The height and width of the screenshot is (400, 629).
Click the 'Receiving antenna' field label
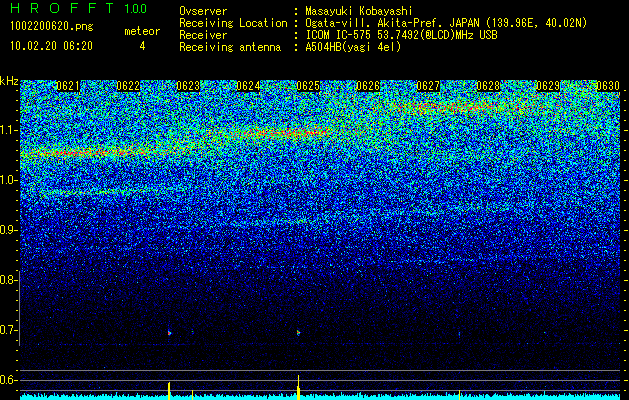click(230, 47)
